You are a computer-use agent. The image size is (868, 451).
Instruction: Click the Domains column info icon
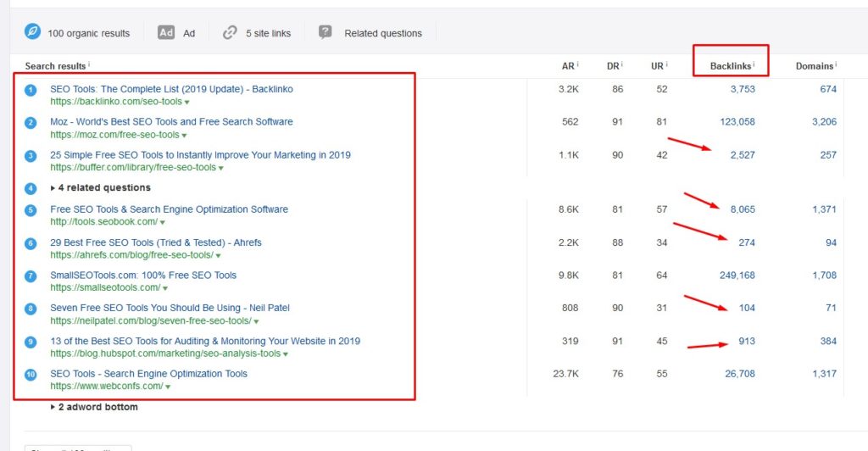(x=836, y=64)
